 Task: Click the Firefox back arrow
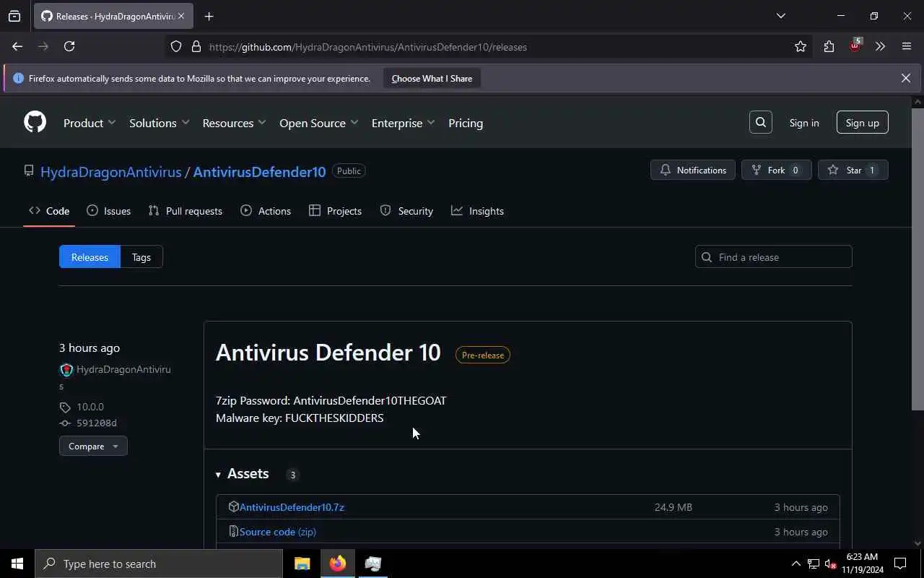(x=17, y=46)
